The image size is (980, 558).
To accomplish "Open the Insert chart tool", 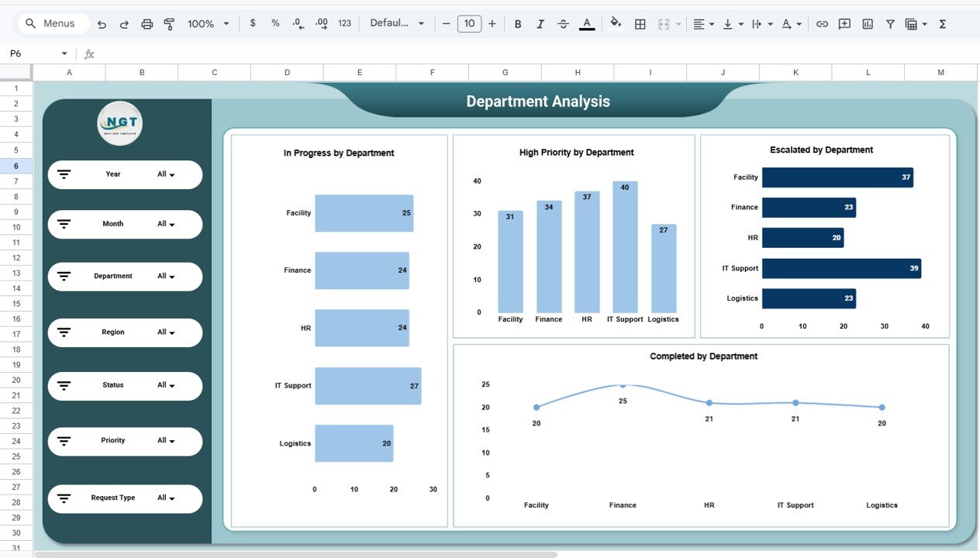I will coord(867,23).
